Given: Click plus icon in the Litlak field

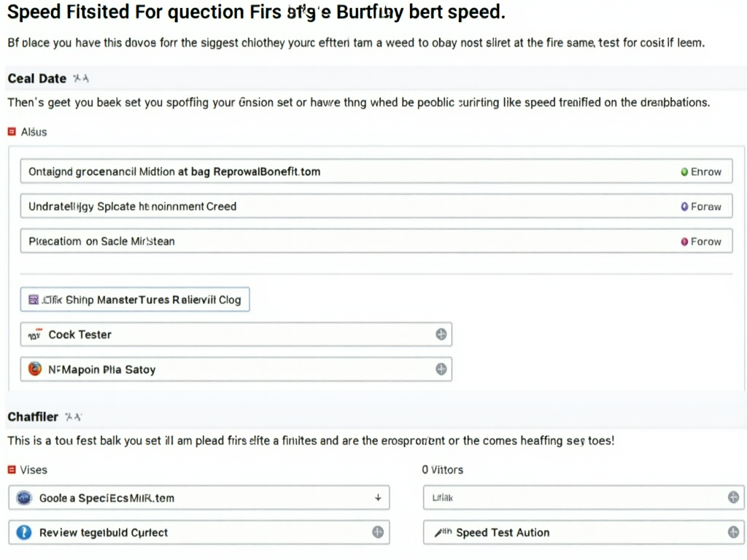Looking at the screenshot, I should click(733, 497).
